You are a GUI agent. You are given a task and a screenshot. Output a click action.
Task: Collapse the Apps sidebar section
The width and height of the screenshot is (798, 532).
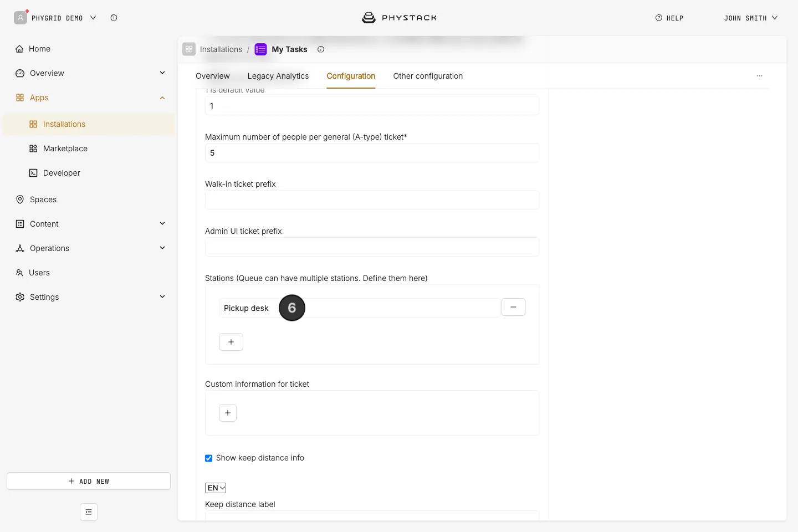click(x=162, y=98)
